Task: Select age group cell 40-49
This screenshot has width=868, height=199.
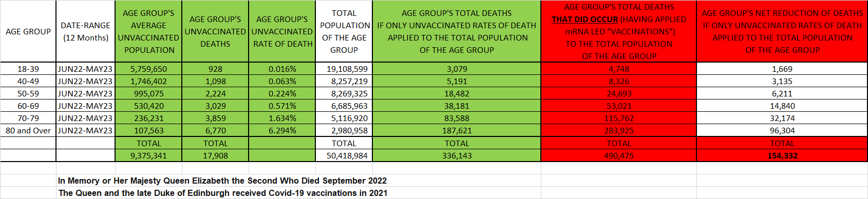Action: pyautogui.click(x=28, y=81)
